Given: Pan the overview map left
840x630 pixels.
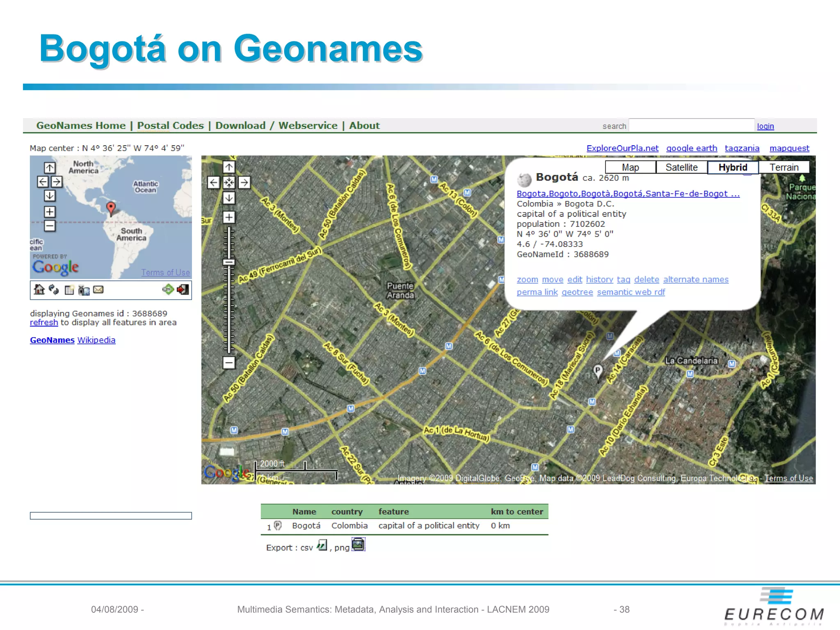Looking at the screenshot, I should click(43, 182).
